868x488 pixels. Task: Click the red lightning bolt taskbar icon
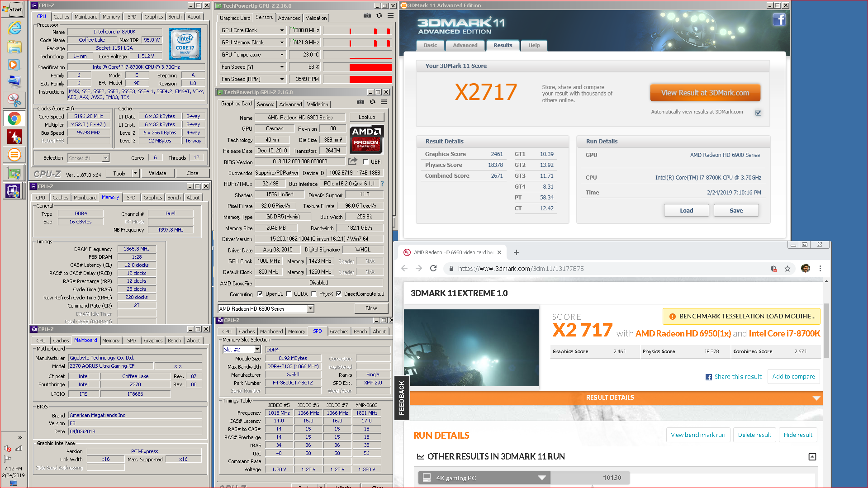point(14,137)
